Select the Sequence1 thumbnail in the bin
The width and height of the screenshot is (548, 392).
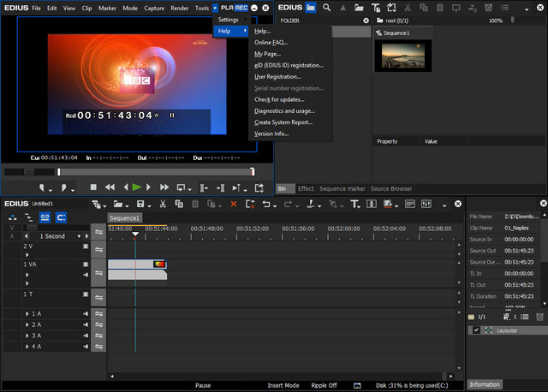click(x=402, y=55)
